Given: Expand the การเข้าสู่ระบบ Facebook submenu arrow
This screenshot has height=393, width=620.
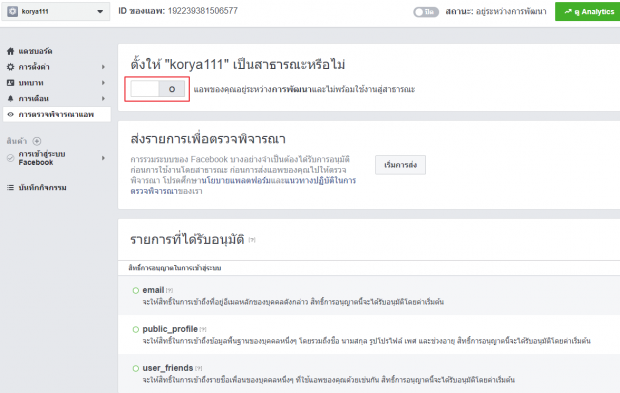Looking at the screenshot, I should point(103,158).
